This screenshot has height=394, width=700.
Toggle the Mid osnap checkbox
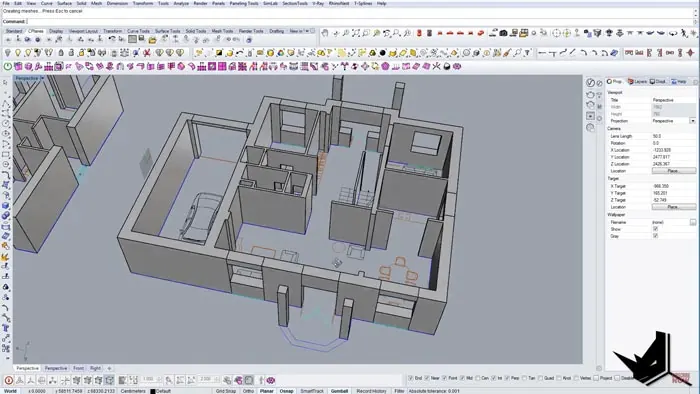pos(462,378)
